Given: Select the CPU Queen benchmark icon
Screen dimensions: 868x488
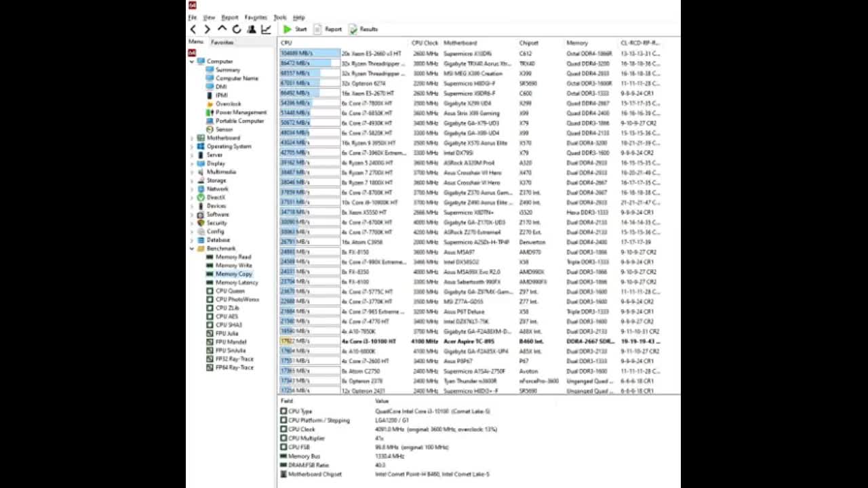Looking at the screenshot, I should (x=210, y=291).
